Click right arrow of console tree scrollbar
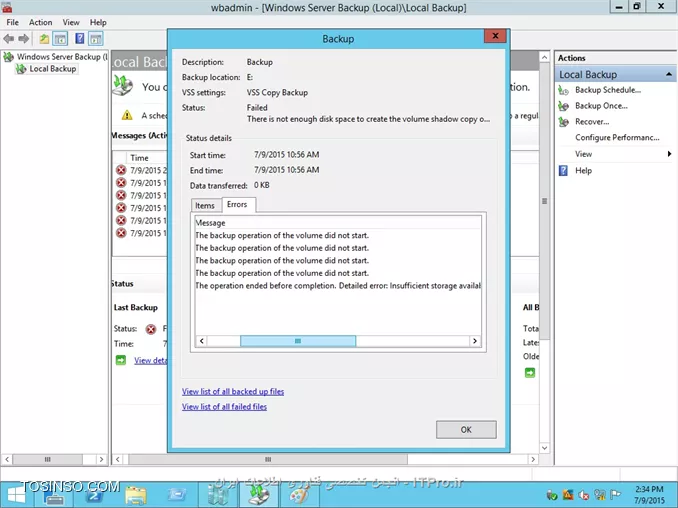 point(101,459)
